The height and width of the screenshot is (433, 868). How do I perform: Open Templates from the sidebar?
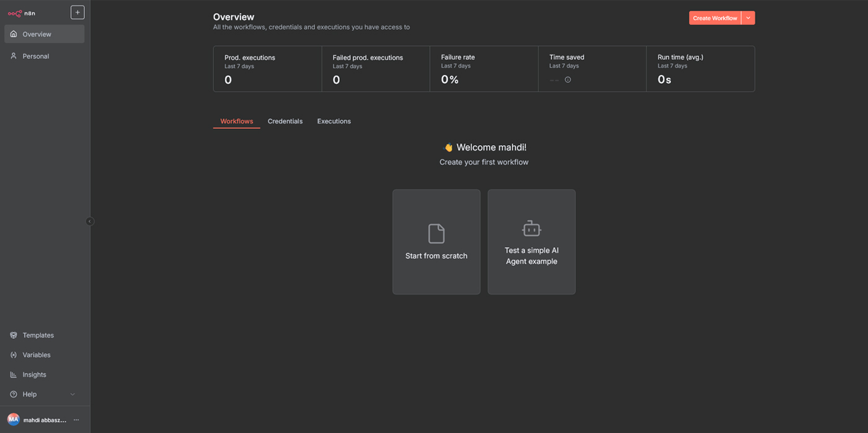[x=38, y=335]
